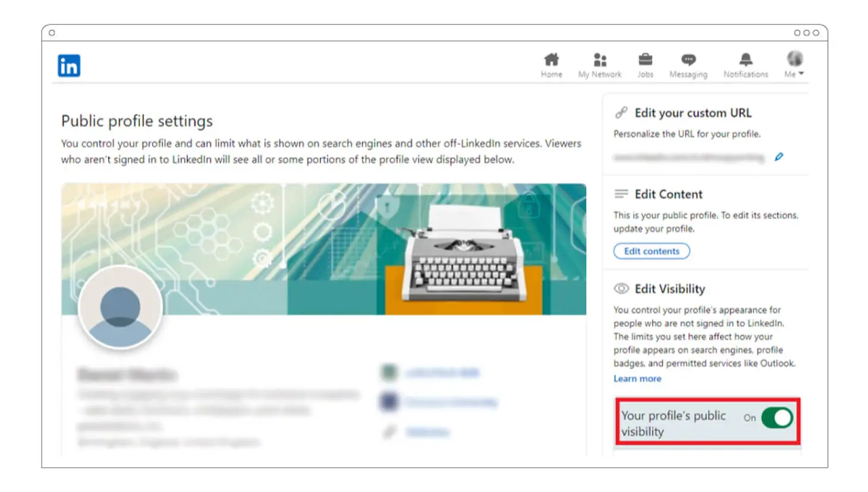Click the Edit your custom URL heading
Viewport: 868px width, 492px height.
(x=693, y=113)
